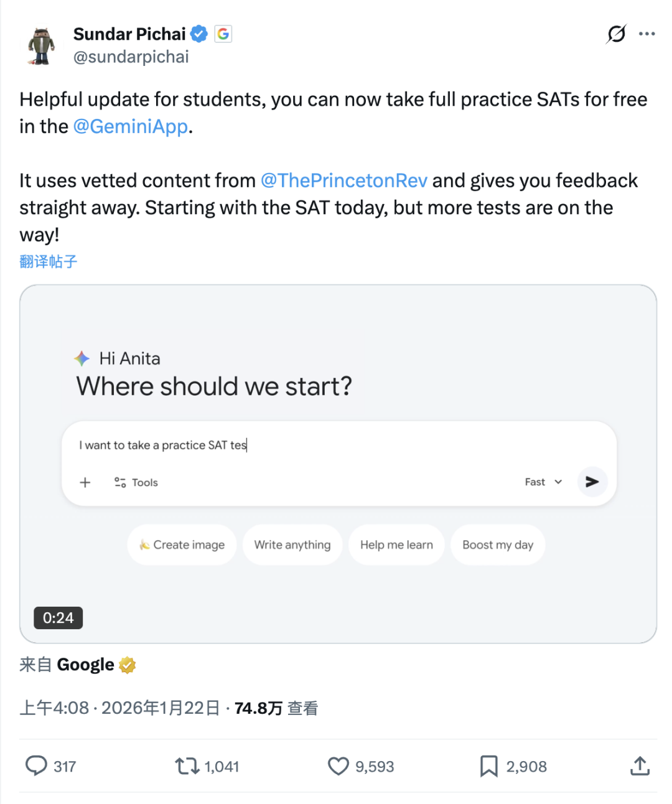Open Tools in the Gemini prompt box
This screenshot has height=804, width=672.
[x=136, y=482]
